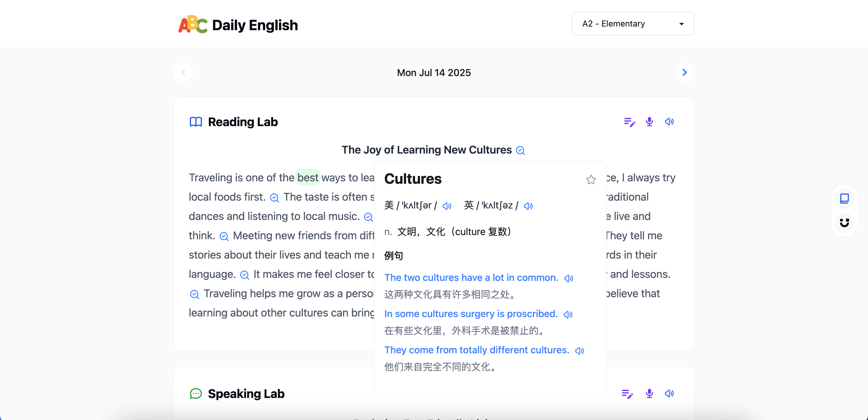Click the 'Reading Lab' section heading

243,122
